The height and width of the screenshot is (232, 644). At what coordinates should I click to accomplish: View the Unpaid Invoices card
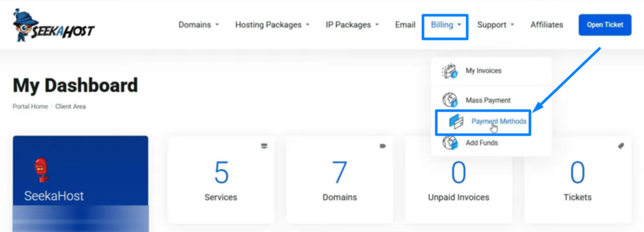point(458,180)
